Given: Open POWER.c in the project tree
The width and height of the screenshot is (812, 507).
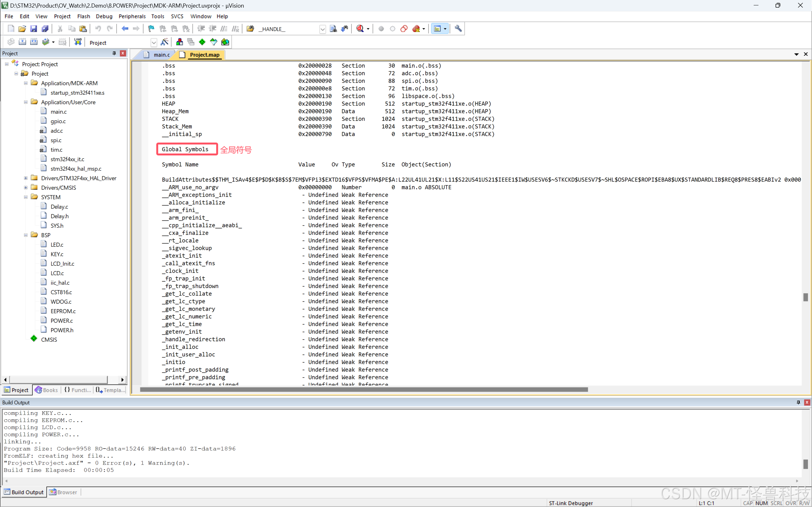Looking at the screenshot, I should 62,320.
